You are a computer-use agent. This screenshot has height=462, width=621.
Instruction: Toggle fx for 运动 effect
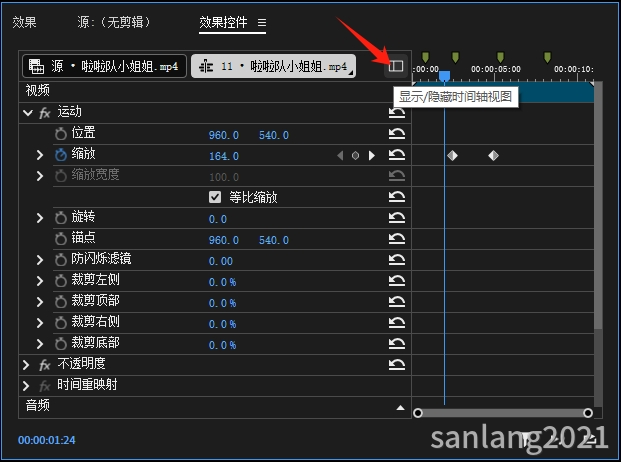(x=44, y=113)
